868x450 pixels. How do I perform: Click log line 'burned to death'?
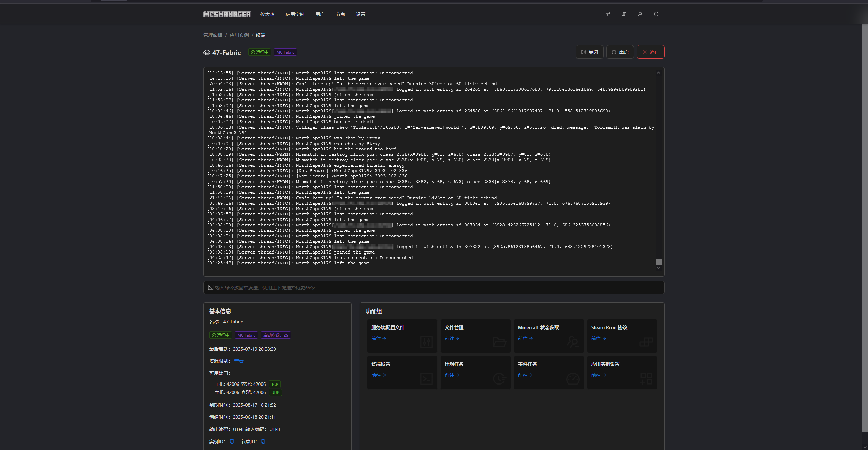pyautogui.click(x=291, y=122)
